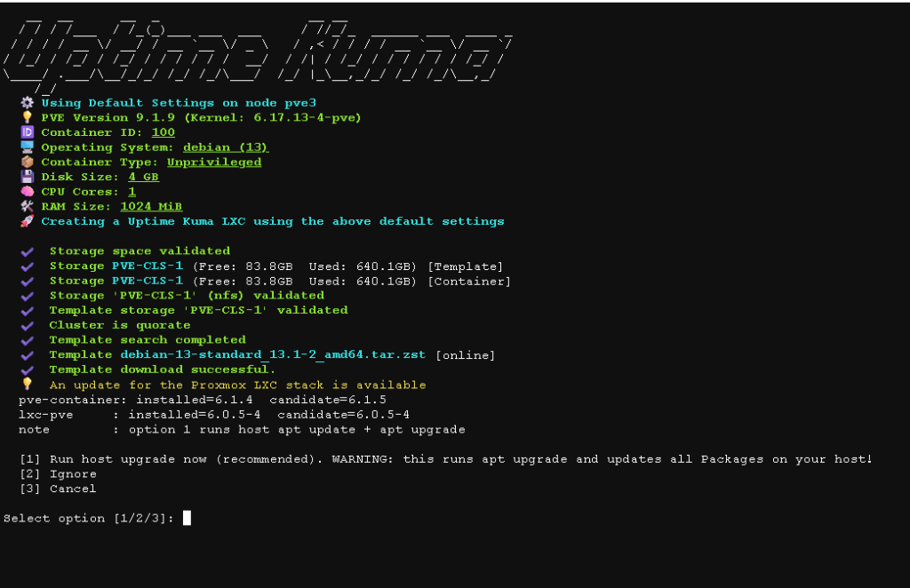Screen dimensions: 910x588
Task: Click the checkmark next to Storage space validated
Action: [28, 251]
